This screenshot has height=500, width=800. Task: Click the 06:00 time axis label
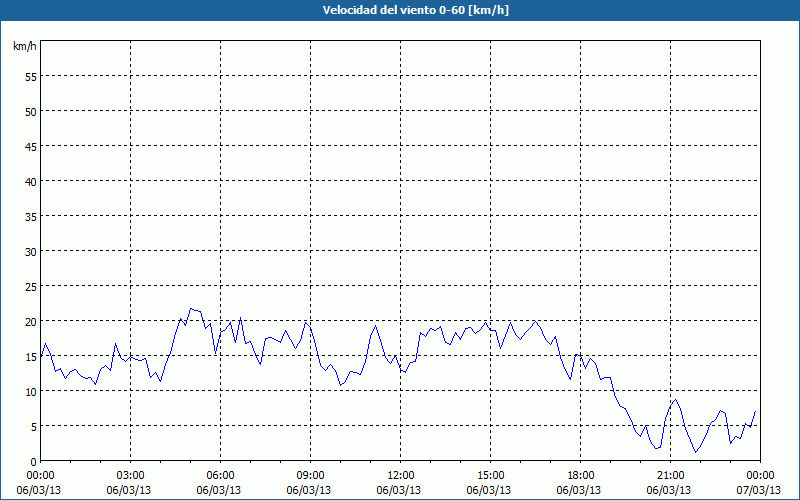pos(220,476)
